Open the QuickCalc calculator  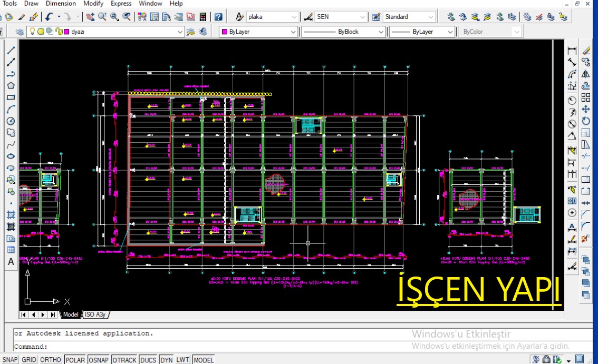203,17
